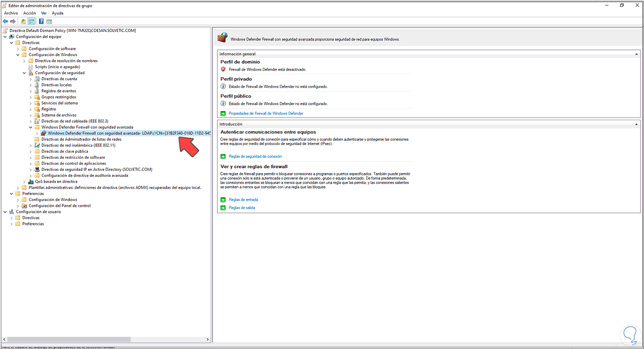
Task: Click the gray Forward arrow in the toolbar
Action: coord(13,21)
